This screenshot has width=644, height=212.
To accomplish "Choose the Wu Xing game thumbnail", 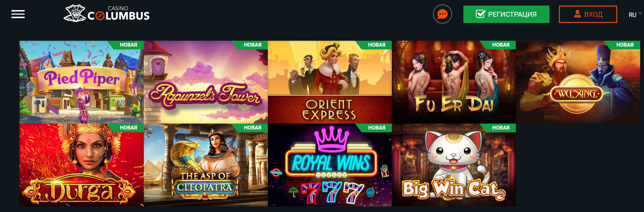I will tap(578, 82).
